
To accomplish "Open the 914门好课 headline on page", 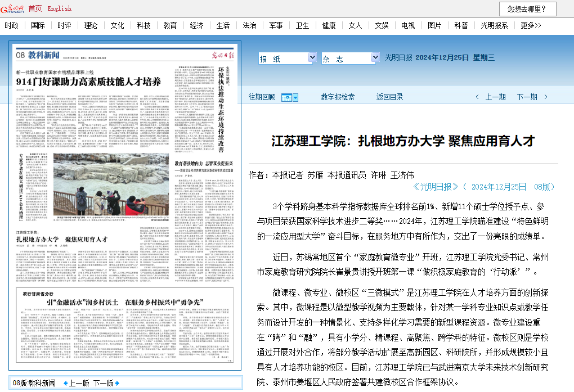I will [x=88, y=82].
